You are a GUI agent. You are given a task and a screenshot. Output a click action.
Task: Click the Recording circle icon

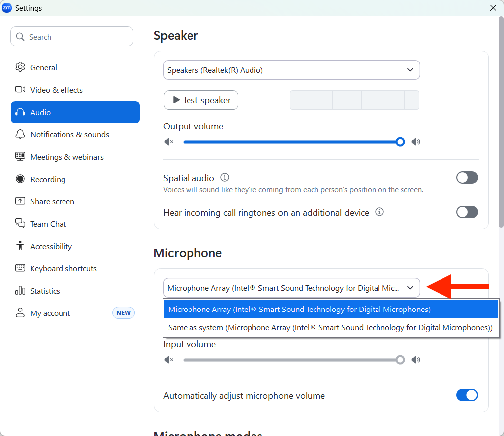[x=20, y=179]
